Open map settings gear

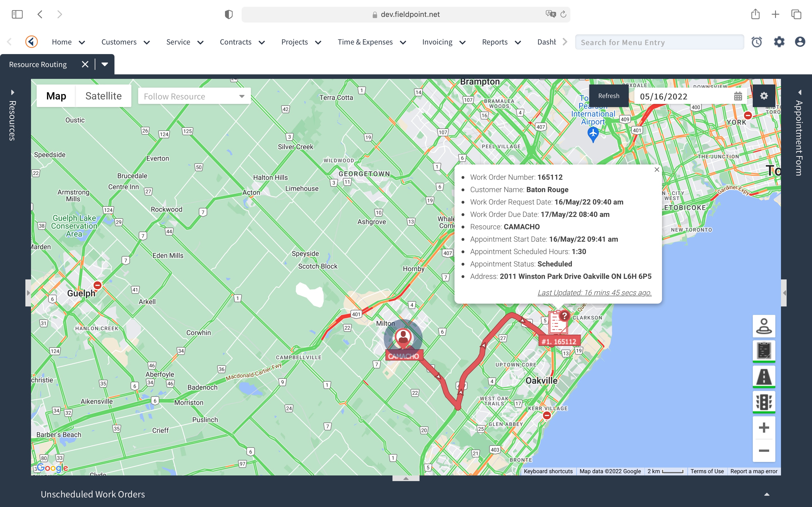[x=764, y=96]
